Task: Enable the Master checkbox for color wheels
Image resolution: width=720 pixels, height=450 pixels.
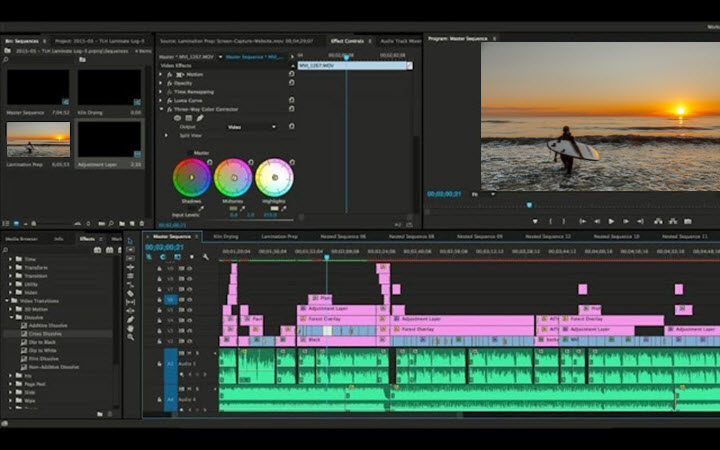Action: coord(189,153)
